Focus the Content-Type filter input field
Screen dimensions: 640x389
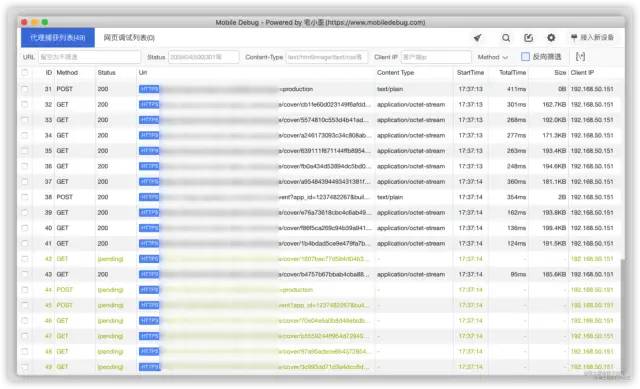tap(327, 57)
